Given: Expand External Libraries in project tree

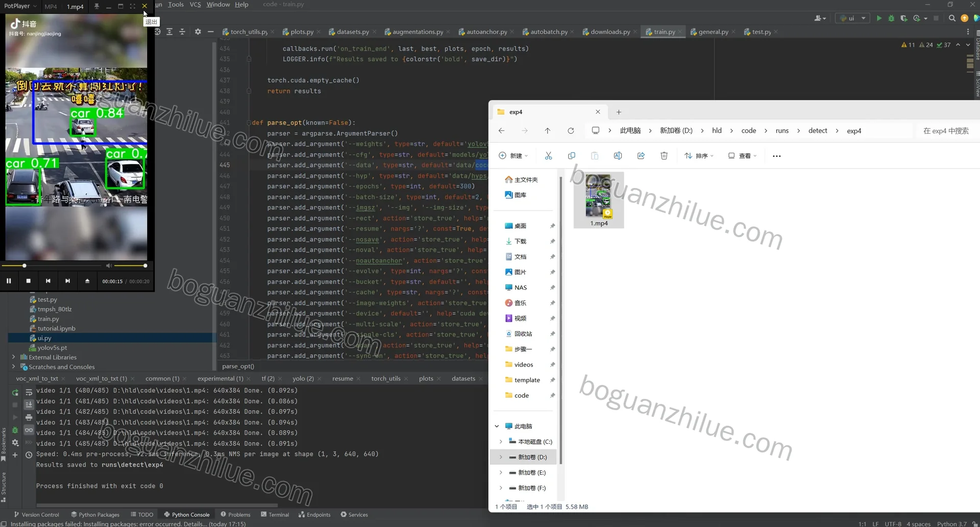Looking at the screenshot, I should [14, 357].
